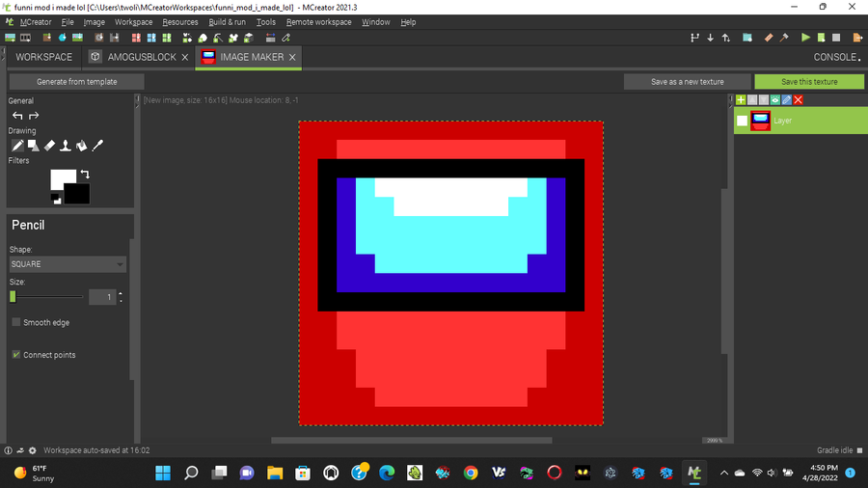Open the Build & run menu
This screenshot has height=488, width=868.
tap(227, 22)
